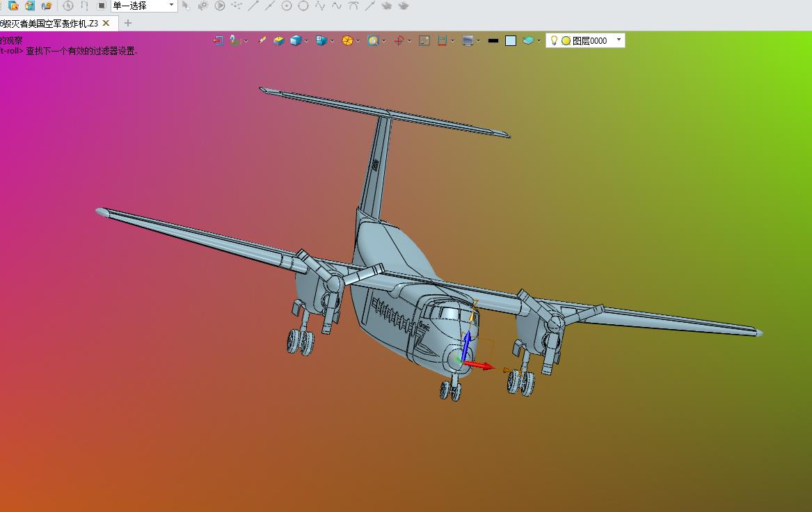
Task: Click the zoom magnifier view icon
Action: 373,40
